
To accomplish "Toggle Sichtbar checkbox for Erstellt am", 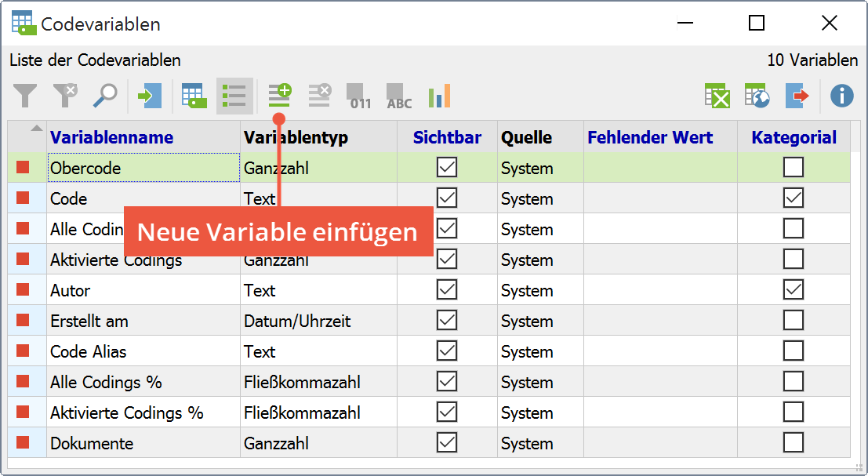I will (x=447, y=320).
